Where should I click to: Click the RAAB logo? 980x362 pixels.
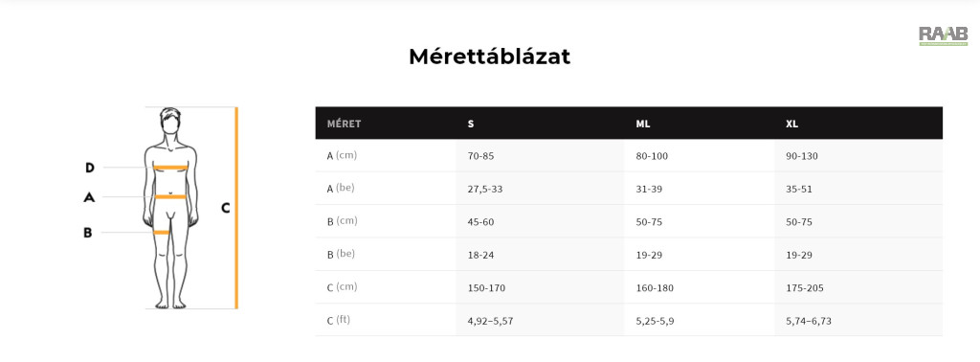tap(943, 36)
